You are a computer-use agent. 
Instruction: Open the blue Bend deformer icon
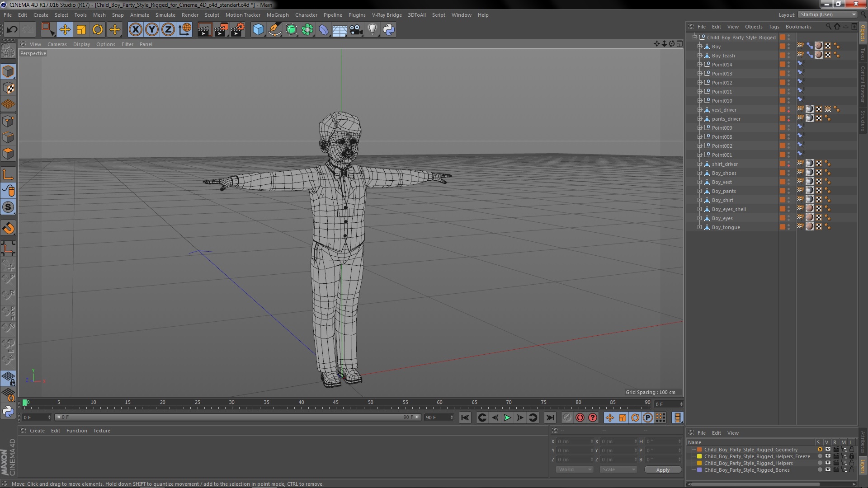(324, 30)
